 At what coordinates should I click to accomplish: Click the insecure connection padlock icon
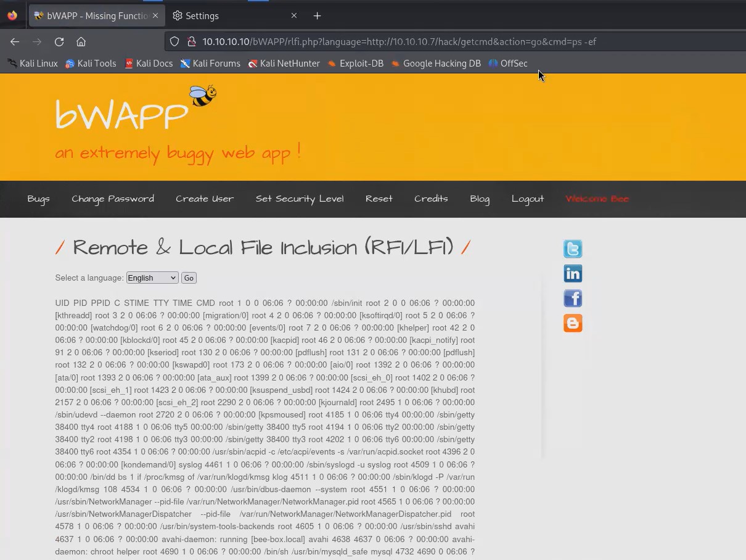pos(191,42)
